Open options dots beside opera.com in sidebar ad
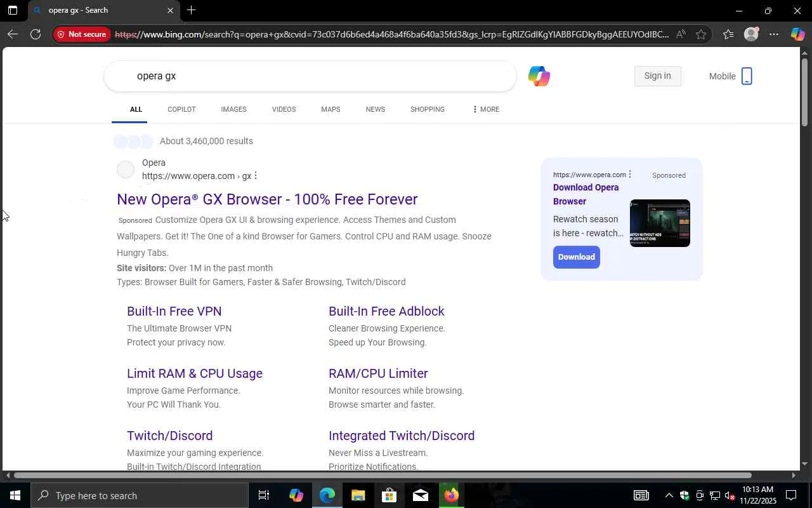 (630, 175)
